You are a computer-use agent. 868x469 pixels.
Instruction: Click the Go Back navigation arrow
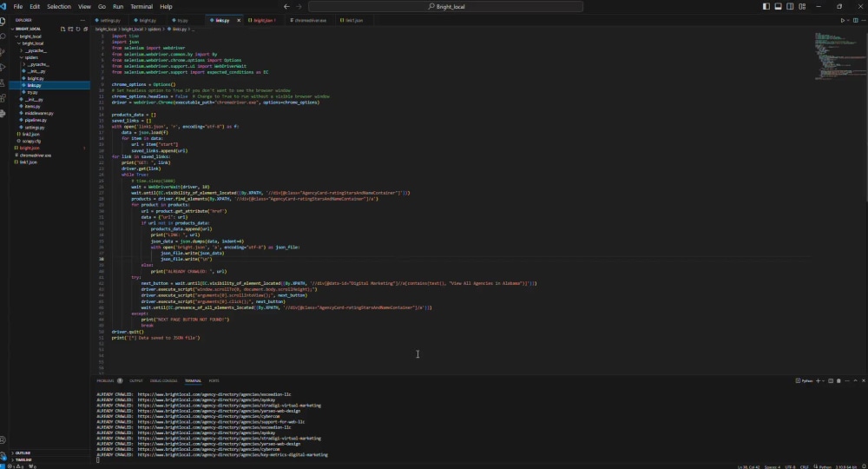click(x=287, y=6)
